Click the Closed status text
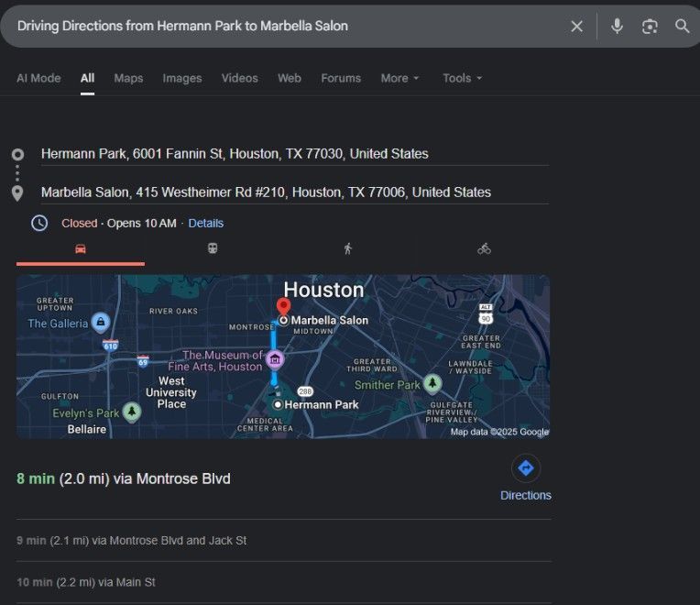The width and height of the screenshot is (700, 605). click(x=79, y=224)
